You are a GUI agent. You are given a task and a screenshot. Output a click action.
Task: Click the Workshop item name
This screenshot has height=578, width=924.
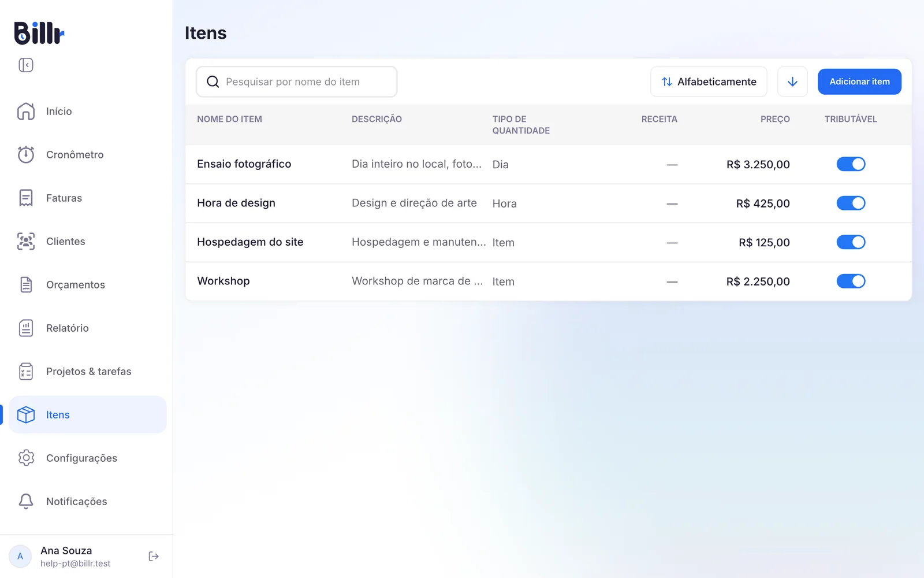[x=223, y=281]
